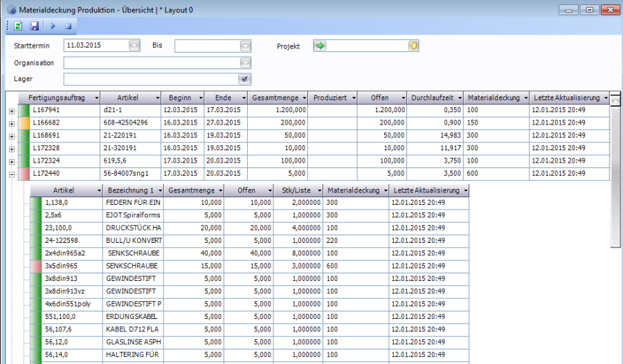
Task: Open the Projekt lookup icon at right
Action: pyautogui.click(x=413, y=46)
